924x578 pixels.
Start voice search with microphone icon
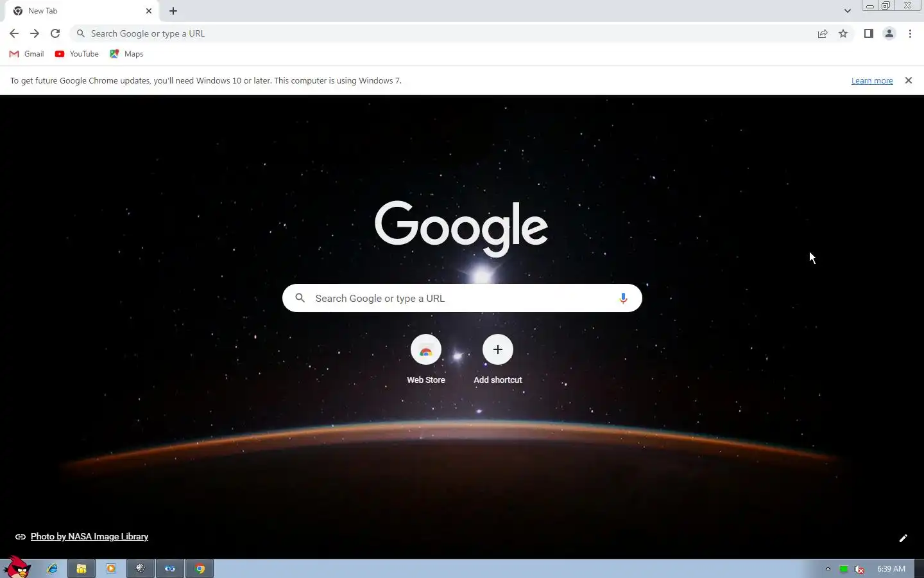click(x=622, y=299)
